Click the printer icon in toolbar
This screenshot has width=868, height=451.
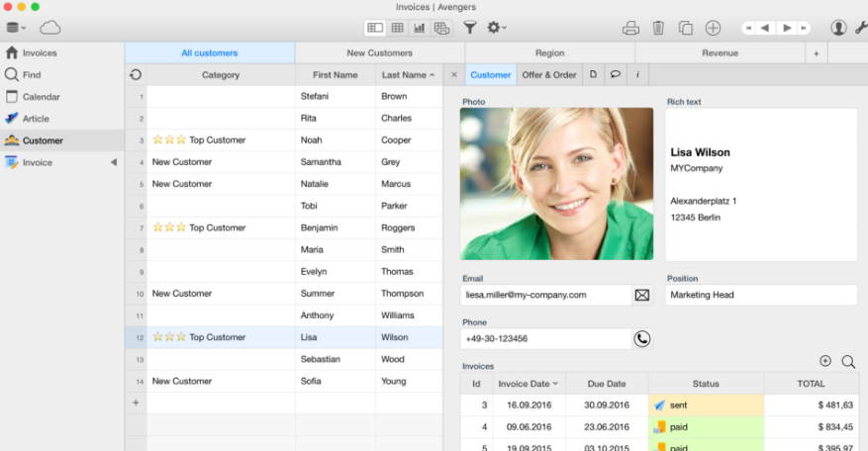point(630,28)
